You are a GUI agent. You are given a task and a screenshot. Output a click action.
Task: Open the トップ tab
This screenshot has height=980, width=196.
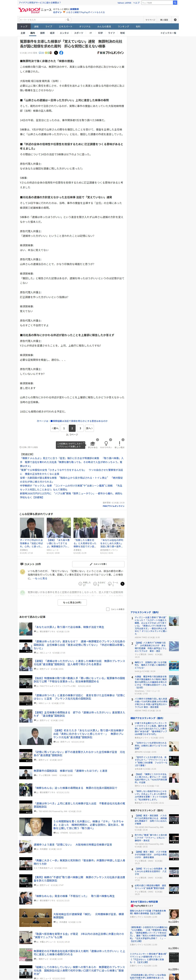(x=24, y=27)
